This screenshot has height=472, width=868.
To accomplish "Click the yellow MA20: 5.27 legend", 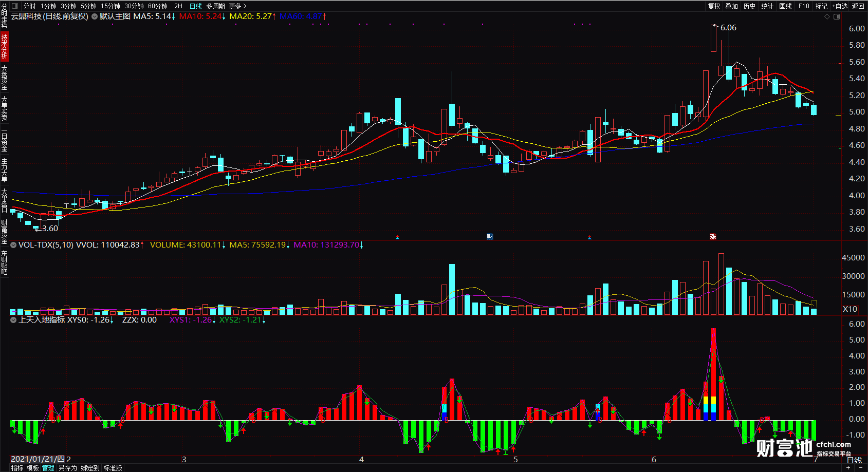I will 253,16.
